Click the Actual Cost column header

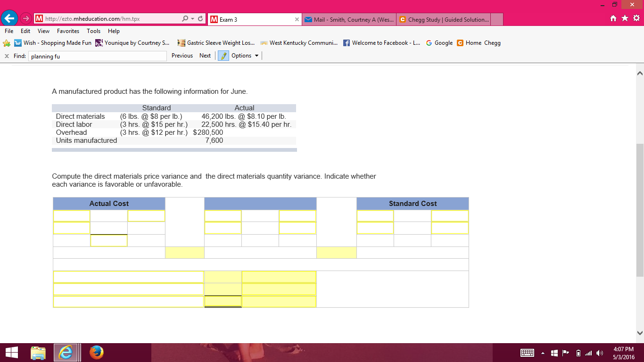[x=109, y=204]
